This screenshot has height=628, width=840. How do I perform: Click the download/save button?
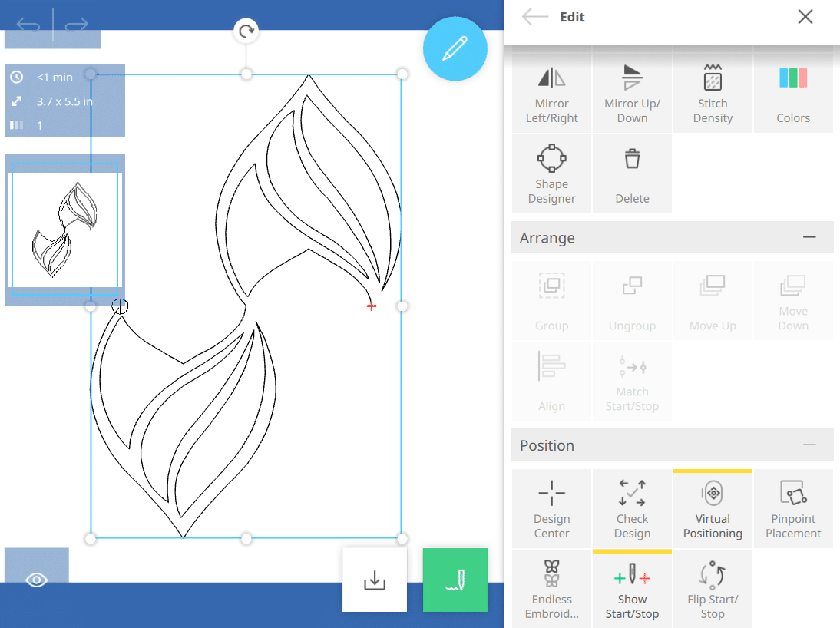pyautogui.click(x=375, y=580)
